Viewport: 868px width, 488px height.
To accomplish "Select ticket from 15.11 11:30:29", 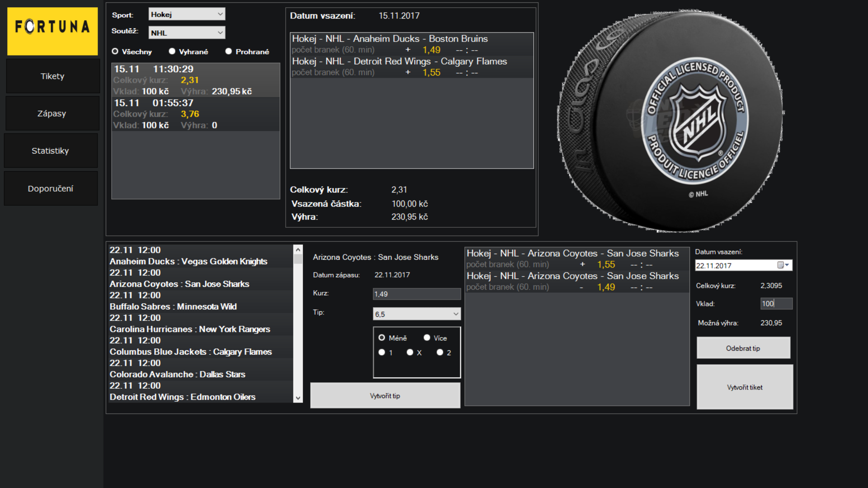I will (x=196, y=80).
